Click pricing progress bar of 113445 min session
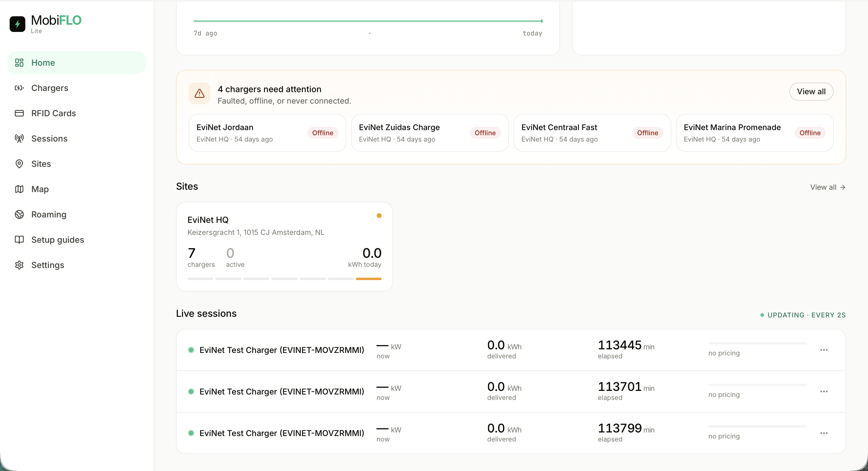The height and width of the screenshot is (471, 868). [x=757, y=343]
